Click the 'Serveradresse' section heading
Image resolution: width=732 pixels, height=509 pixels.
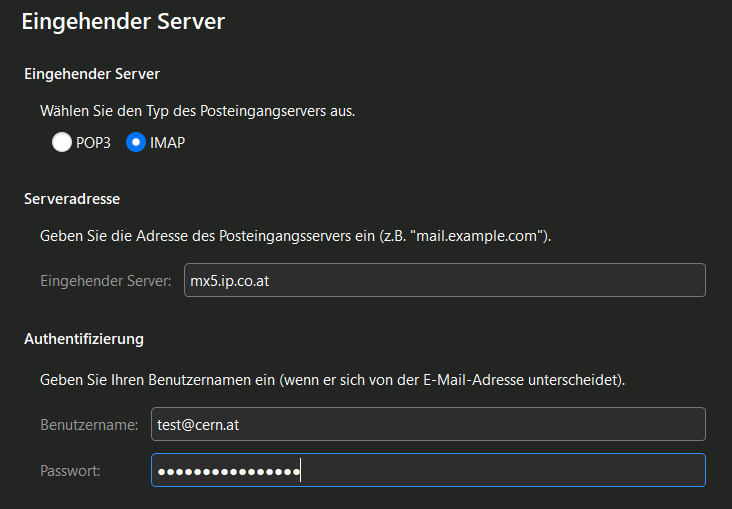[72, 199]
